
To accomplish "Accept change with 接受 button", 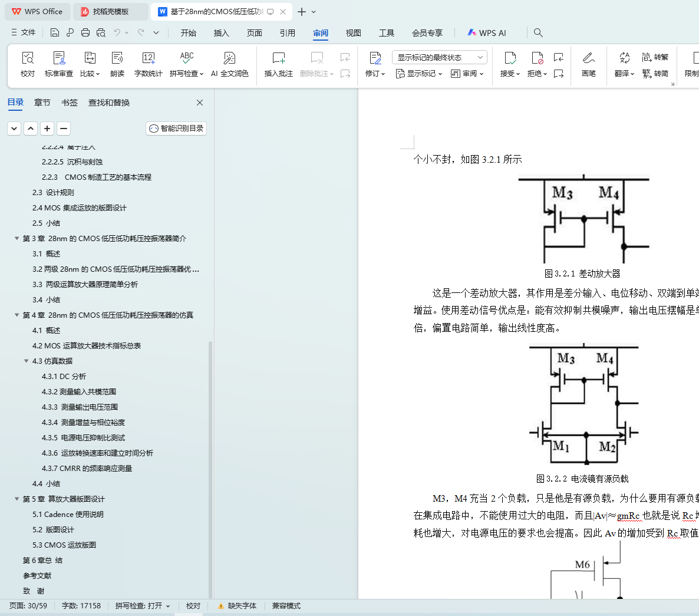I will tap(510, 64).
